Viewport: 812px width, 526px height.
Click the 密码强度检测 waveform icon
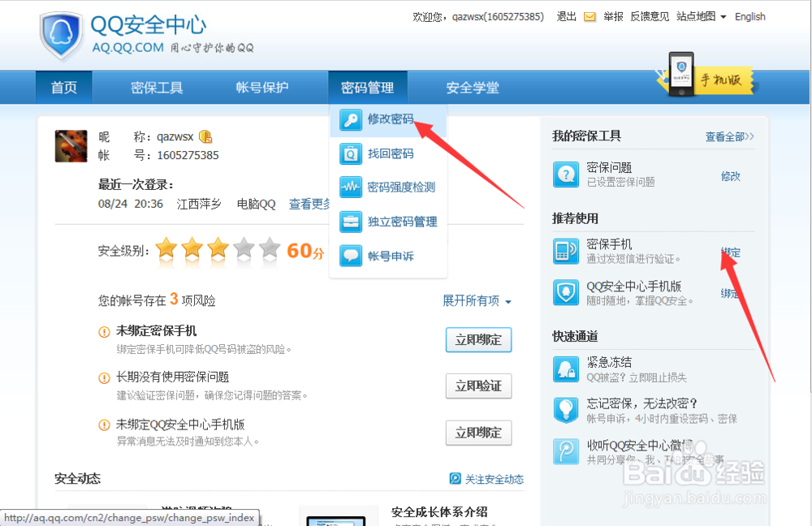(351, 188)
